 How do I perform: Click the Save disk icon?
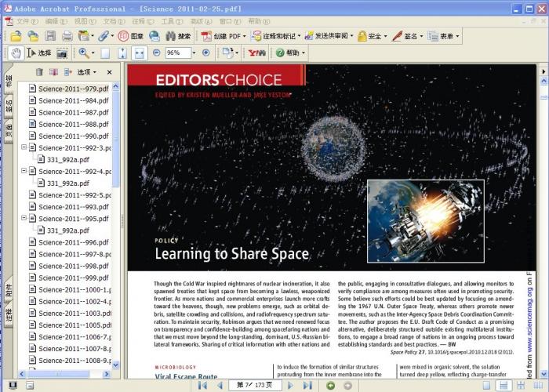pos(49,36)
